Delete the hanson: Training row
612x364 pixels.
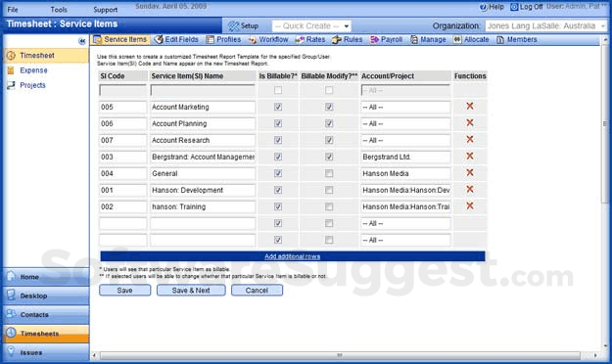coord(470,205)
